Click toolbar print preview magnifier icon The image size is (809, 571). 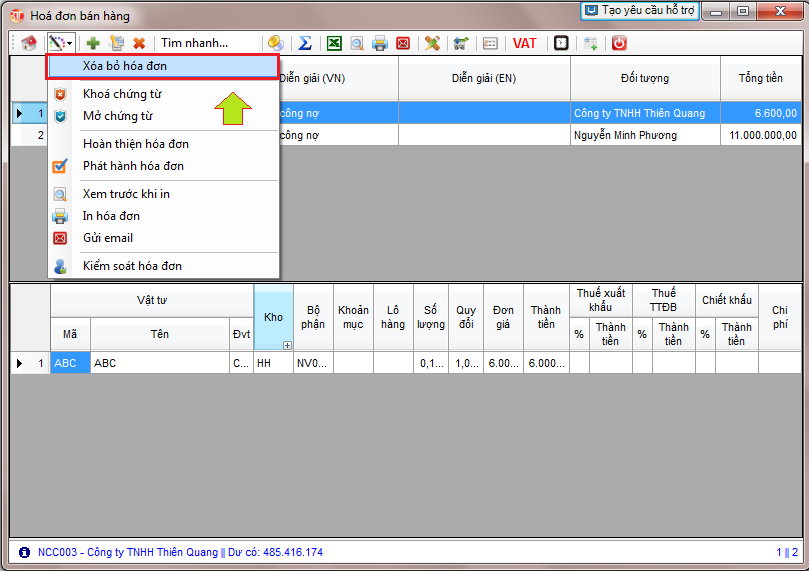click(357, 43)
